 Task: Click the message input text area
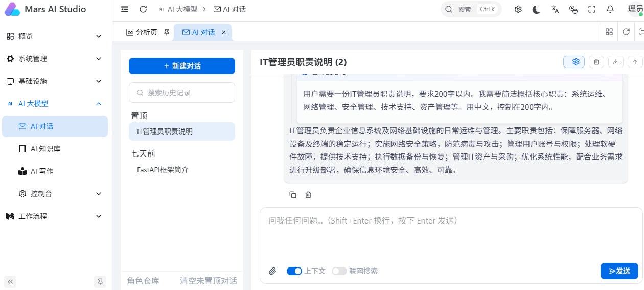pos(451,235)
